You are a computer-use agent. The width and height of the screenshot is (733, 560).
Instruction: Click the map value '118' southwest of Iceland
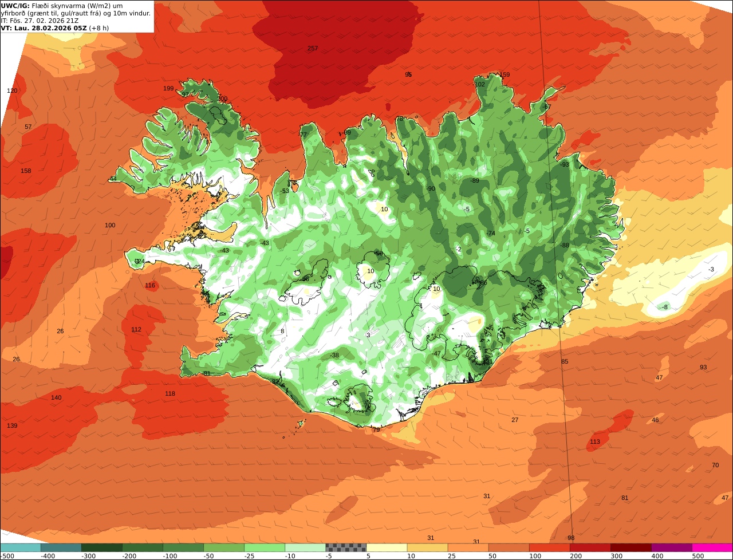pyautogui.click(x=170, y=393)
